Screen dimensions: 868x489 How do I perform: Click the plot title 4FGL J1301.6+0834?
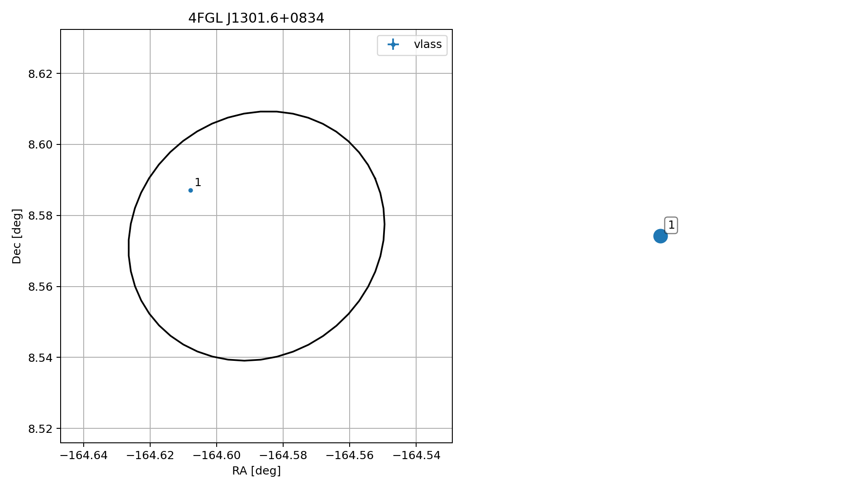tap(256, 18)
